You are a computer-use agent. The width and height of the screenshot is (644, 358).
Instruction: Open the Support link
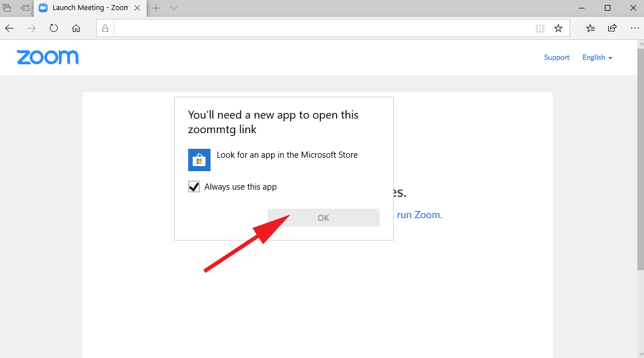click(x=557, y=58)
